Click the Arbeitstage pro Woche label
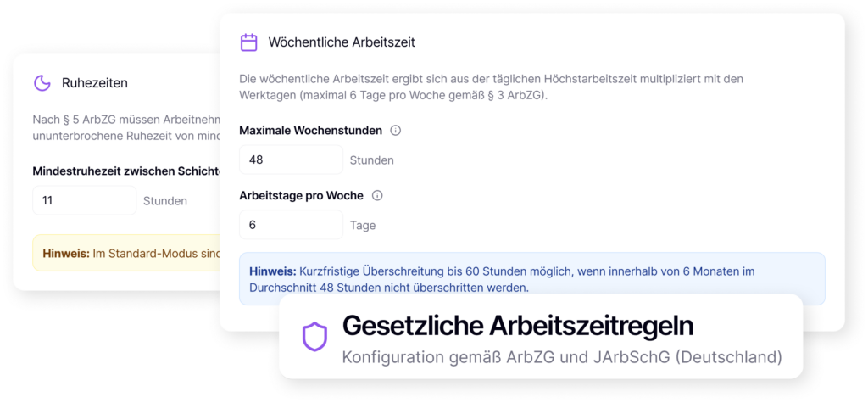This screenshot has width=868, height=403. (301, 196)
